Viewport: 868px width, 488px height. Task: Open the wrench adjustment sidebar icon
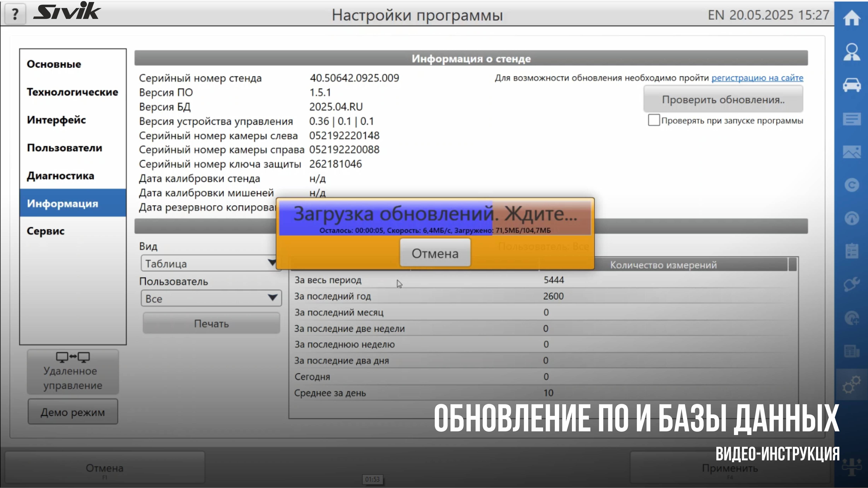click(x=852, y=284)
